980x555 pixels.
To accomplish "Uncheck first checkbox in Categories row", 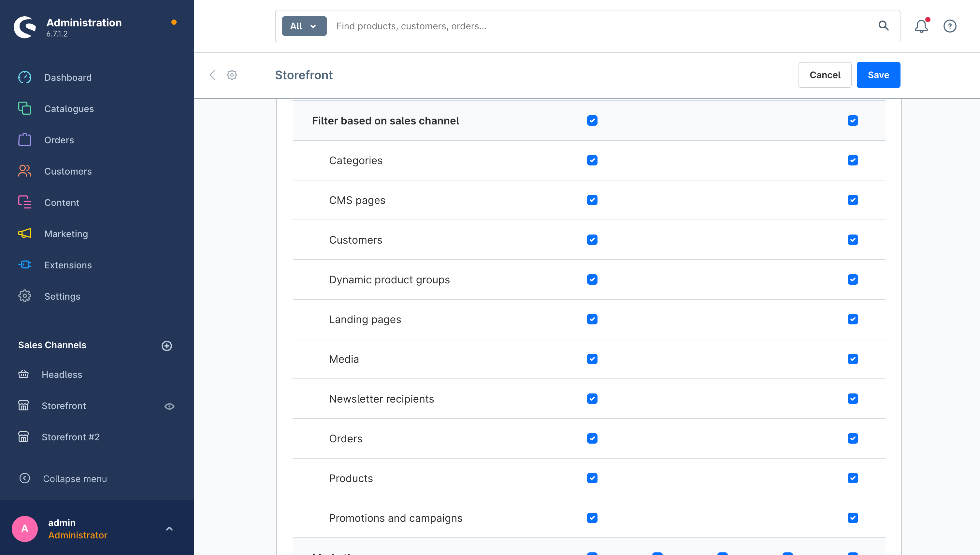I will [592, 160].
